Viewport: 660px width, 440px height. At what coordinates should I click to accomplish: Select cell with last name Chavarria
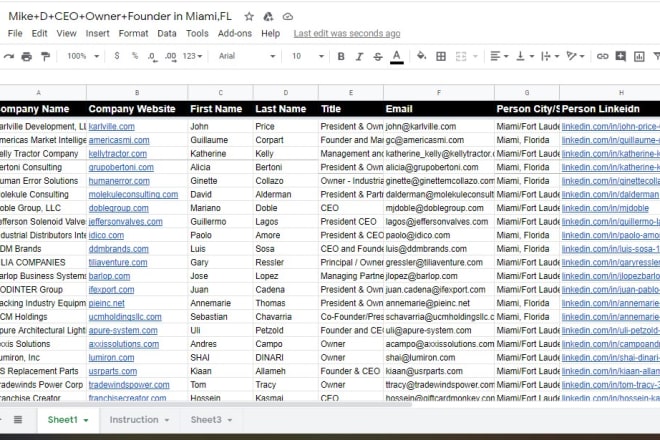(285, 317)
